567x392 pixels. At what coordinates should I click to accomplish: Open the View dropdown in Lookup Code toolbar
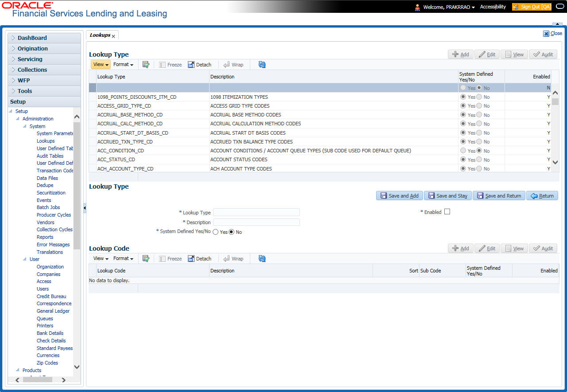[101, 259]
